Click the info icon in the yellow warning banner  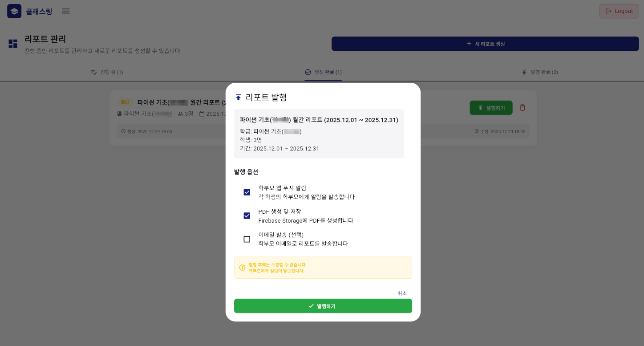tap(243, 268)
